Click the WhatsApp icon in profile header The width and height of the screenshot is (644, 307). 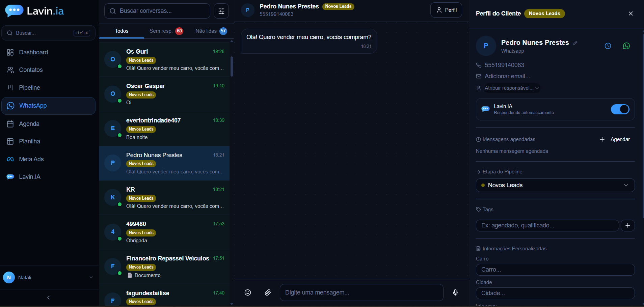pyautogui.click(x=626, y=46)
